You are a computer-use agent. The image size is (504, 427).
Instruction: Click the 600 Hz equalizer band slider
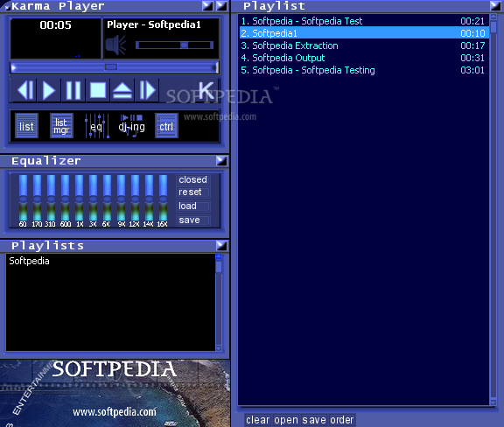[66, 198]
